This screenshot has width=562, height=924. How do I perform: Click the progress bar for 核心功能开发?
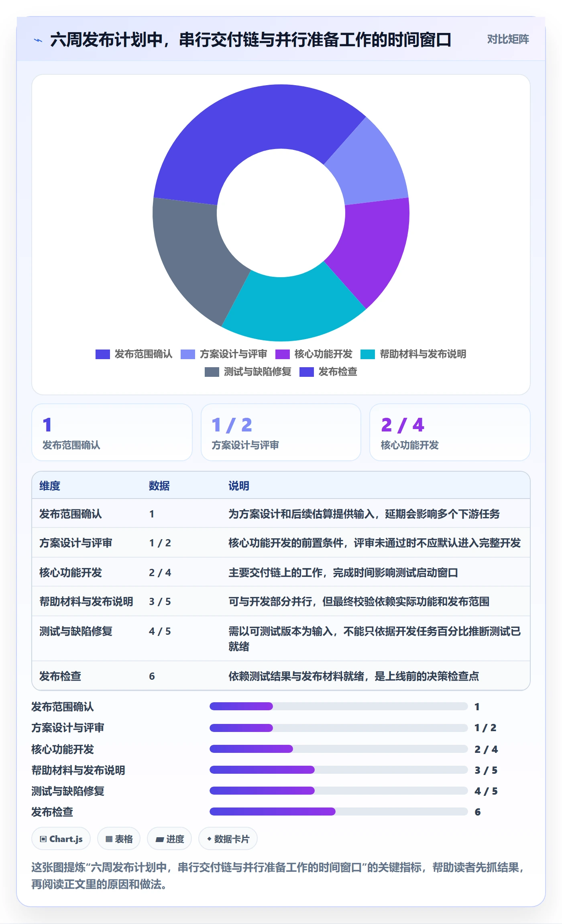[x=339, y=749]
